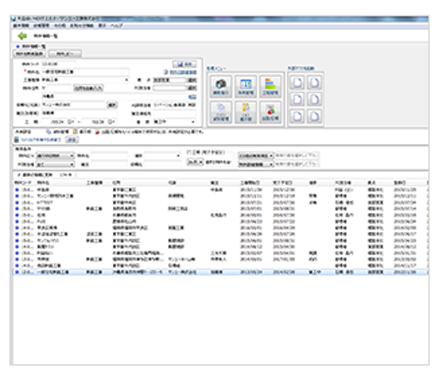Expand the construction type dropdown in the form
The image size is (442, 375).
(x=126, y=80)
